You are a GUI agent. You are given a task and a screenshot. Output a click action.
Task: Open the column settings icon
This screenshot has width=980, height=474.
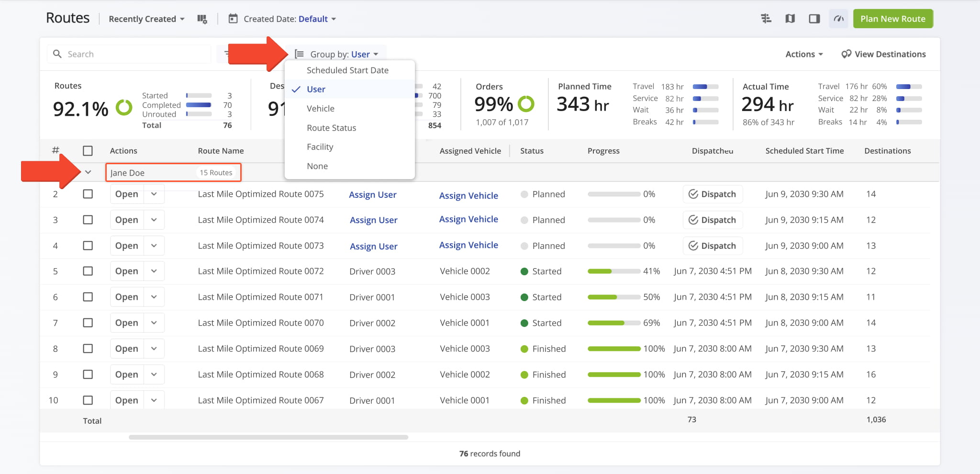point(202,19)
